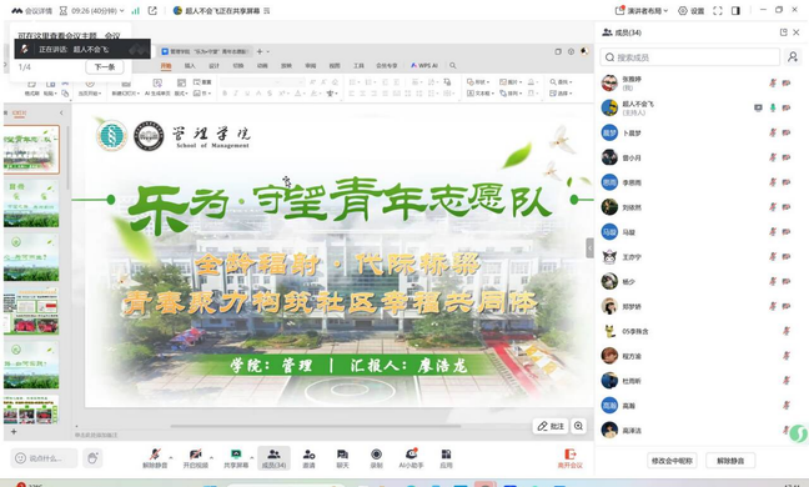Toggle the camera icon on 卜晨梦's row
This screenshot has height=487, width=810.
click(x=786, y=133)
